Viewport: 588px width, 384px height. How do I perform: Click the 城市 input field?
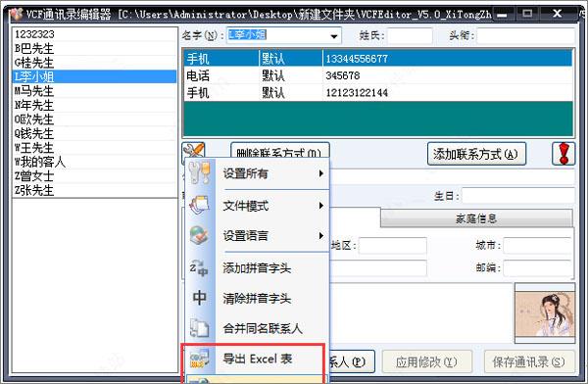pyautogui.click(x=538, y=246)
